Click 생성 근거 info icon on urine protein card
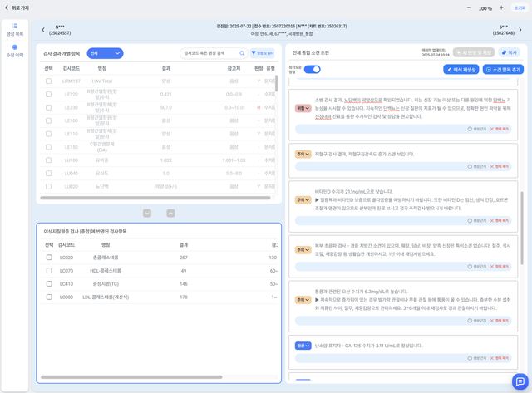 (470, 129)
